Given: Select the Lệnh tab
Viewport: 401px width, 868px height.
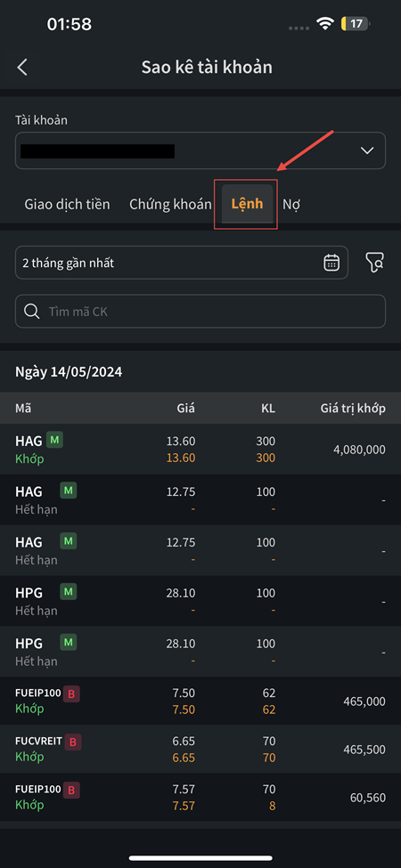Looking at the screenshot, I should (x=247, y=204).
